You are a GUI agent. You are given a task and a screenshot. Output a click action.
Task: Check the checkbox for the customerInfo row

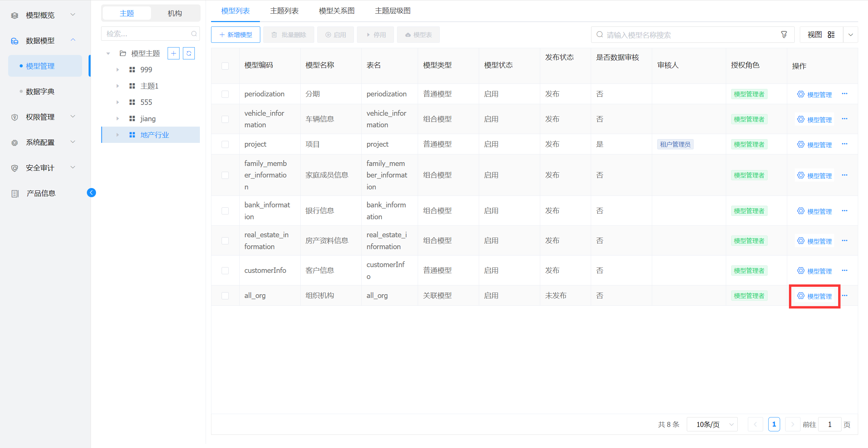click(x=225, y=270)
